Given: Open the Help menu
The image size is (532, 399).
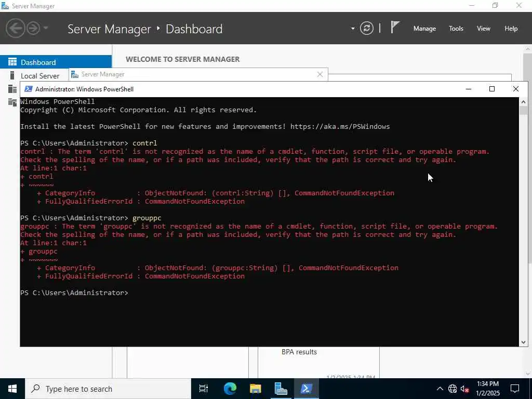Looking at the screenshot, I should click(x=511, y=29).
